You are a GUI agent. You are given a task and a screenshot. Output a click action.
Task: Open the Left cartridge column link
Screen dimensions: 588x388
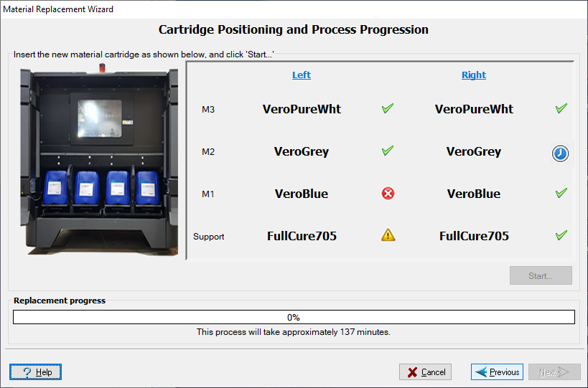(302, 75)
